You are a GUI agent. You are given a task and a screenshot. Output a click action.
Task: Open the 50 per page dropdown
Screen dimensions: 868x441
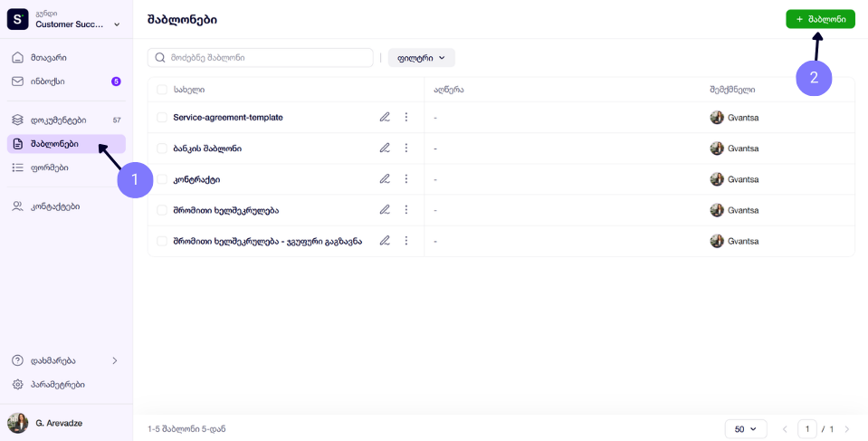(x=746, y=429)
